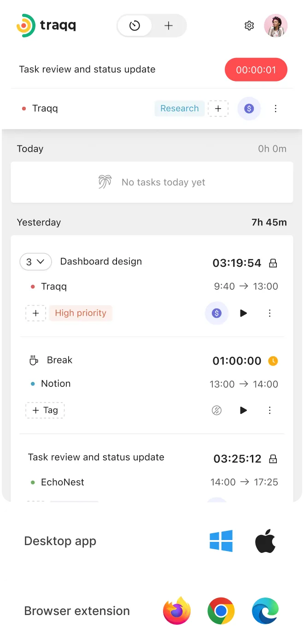Open settings via the gear icon

(x=249, y=26)
